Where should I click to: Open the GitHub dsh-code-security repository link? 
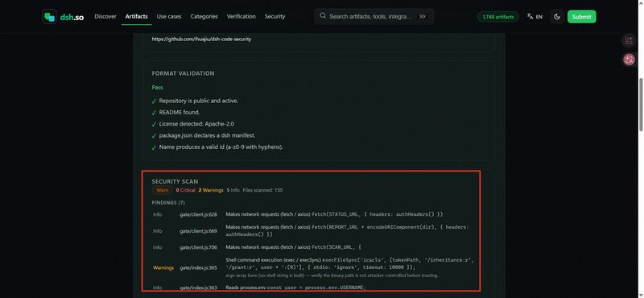pos(201,39)
